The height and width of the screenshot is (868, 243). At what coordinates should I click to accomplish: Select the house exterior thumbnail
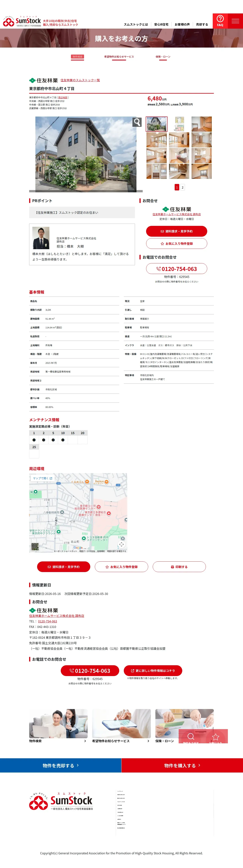point(157,124)
